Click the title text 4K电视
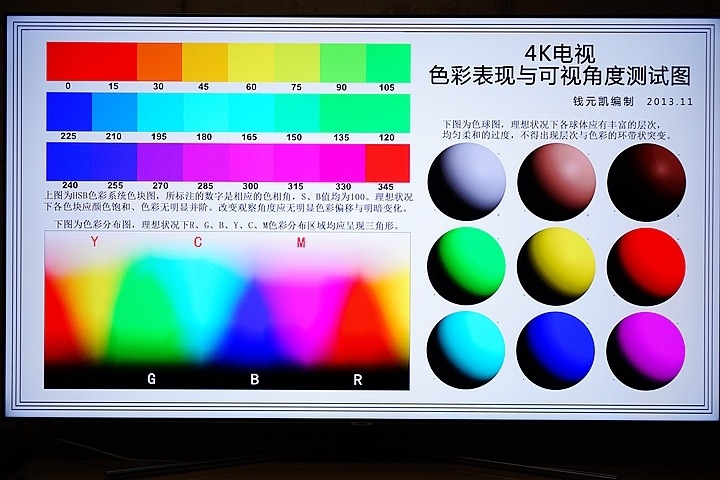The height and width of the screenshot is (480, 720). (x=560, y=54)
